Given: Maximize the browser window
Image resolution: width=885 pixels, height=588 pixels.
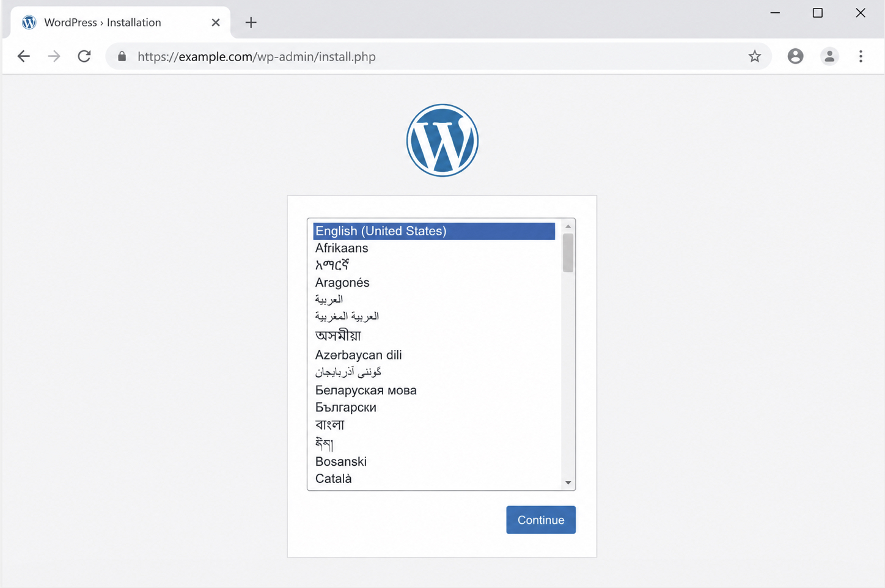Looking at the screenshot, I should pos(818,13).
